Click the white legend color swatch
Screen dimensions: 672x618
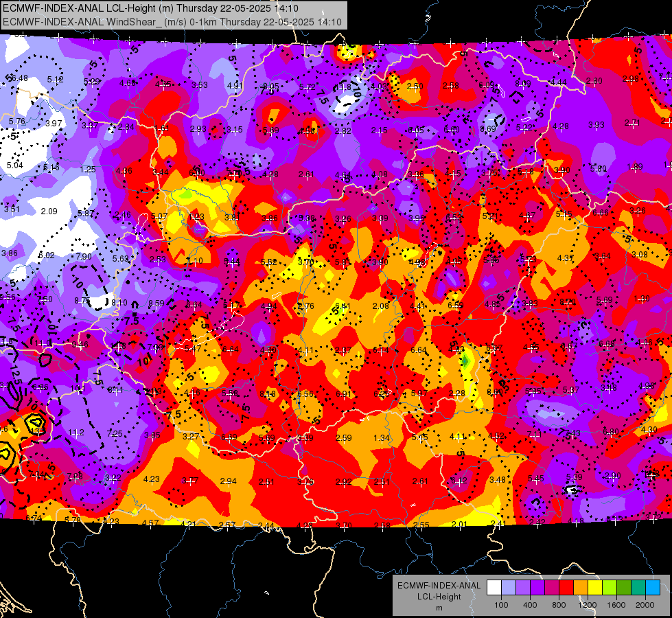tap(494, 588)
